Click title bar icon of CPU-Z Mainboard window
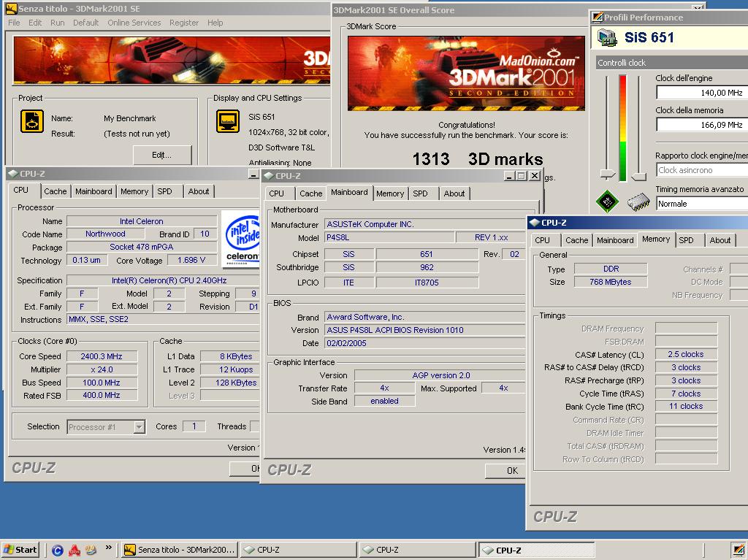748x560 pixels. (269, 175)
